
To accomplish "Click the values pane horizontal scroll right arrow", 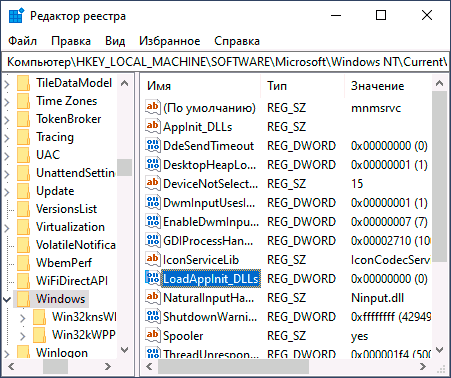I will pyautogui.click(x=423, y=367).
